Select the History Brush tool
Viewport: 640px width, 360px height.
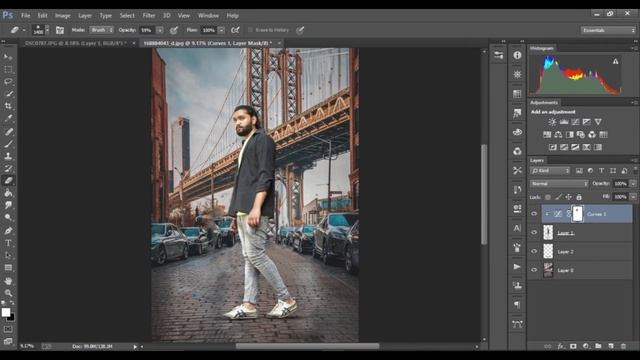pos(8,168)
